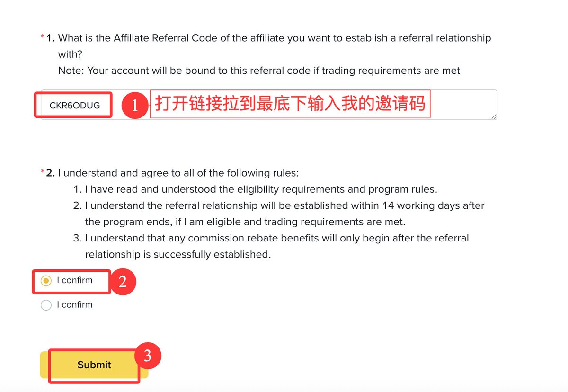Click the "I confirm" label of the unselected option
The width and height of the screenshot is (568, 392).
click(75, 305)
